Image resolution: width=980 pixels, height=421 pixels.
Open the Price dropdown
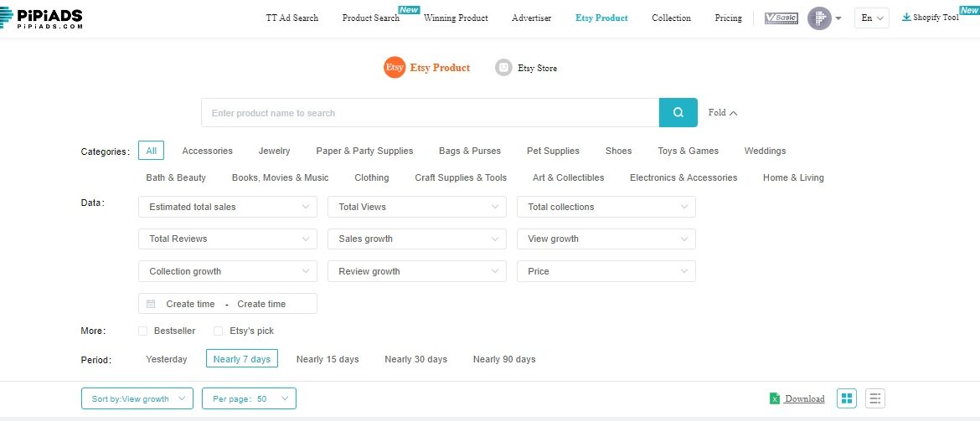606,271
